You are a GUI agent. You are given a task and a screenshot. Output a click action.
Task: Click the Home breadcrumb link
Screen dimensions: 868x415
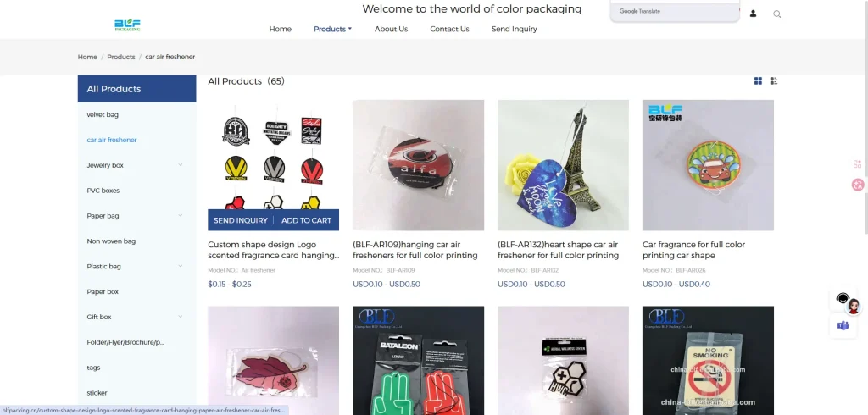tap(87, 57)
